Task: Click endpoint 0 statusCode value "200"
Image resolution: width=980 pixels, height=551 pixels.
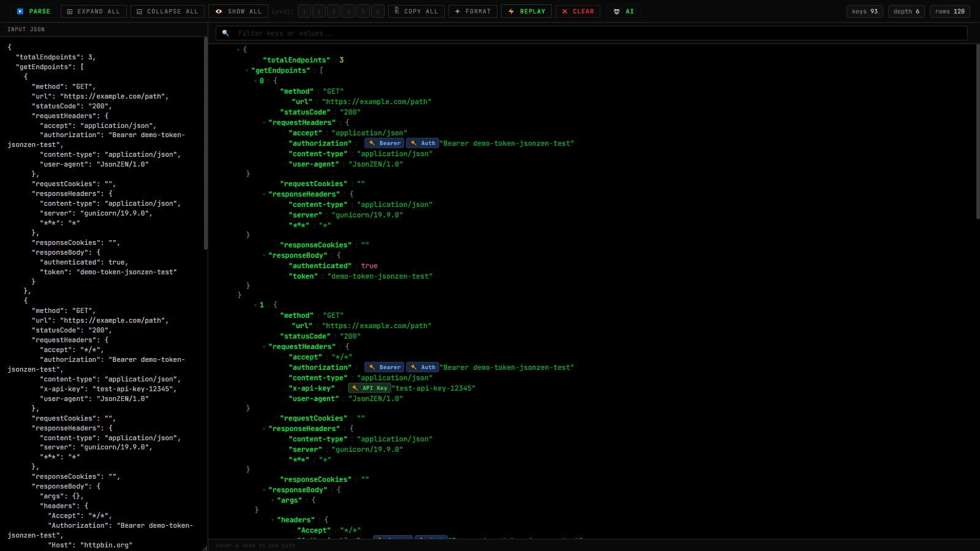Action: point(350,112)
